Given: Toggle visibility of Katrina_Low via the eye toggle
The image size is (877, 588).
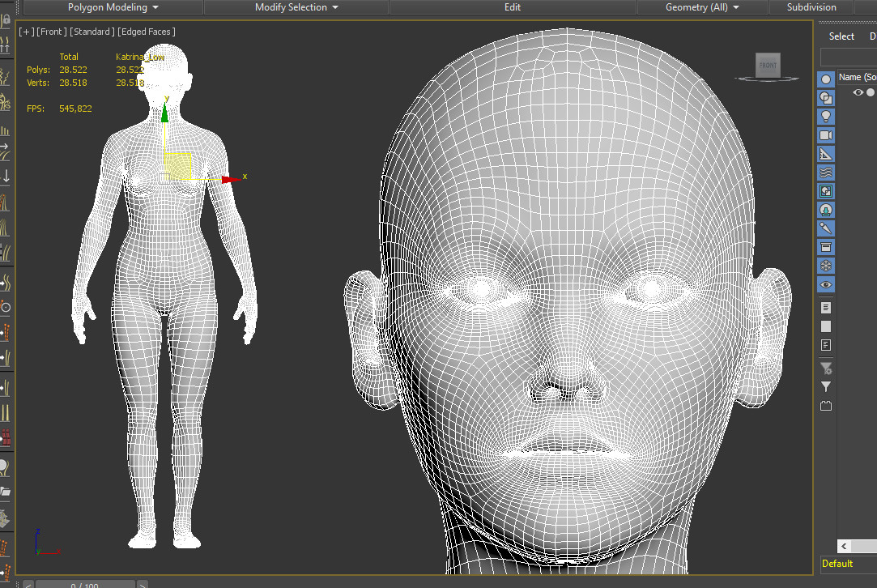Looking at the screenshot, I should (x=857, y=92).
